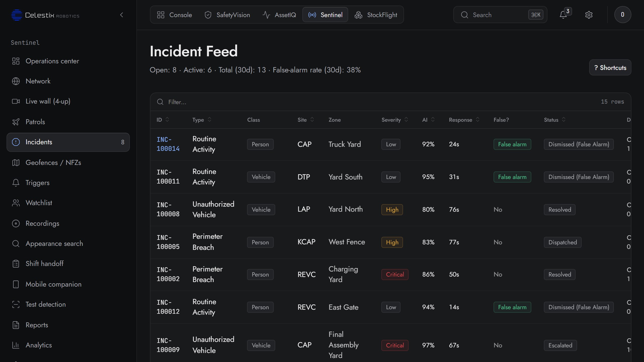Click incident ID INC-100012
Viewport: 644px width, 362px height.
tap(168, 307)
